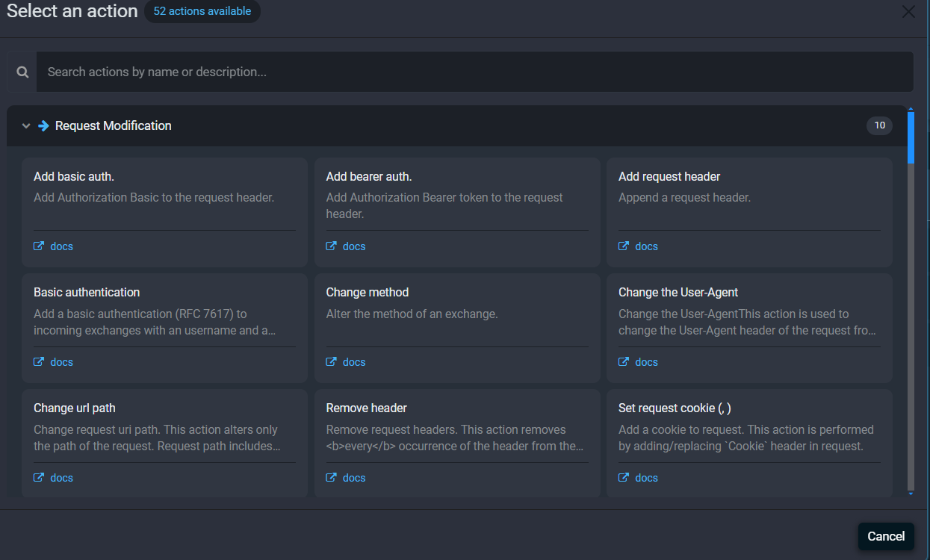Image resolution: width=930 pixels, height=560 pixels.
Task: Click external link icon under Change url path
Action: tap(39, 477)
